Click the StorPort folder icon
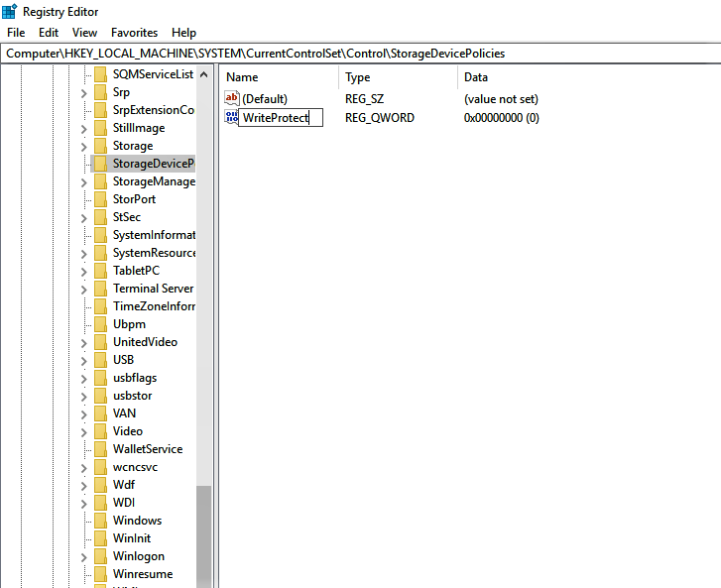This screenshot has height=588, width=721. pos(101,199)
